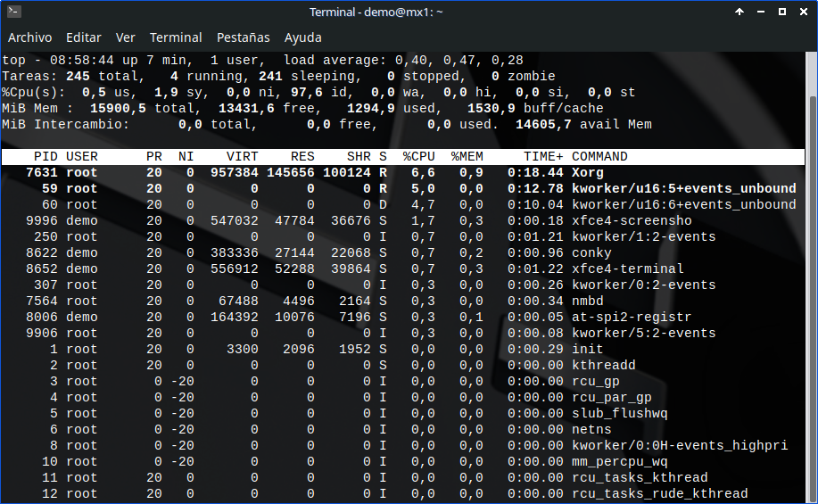Click the USER column header
818x504 pixels.
pyautogui.click(x=82, y=156)
